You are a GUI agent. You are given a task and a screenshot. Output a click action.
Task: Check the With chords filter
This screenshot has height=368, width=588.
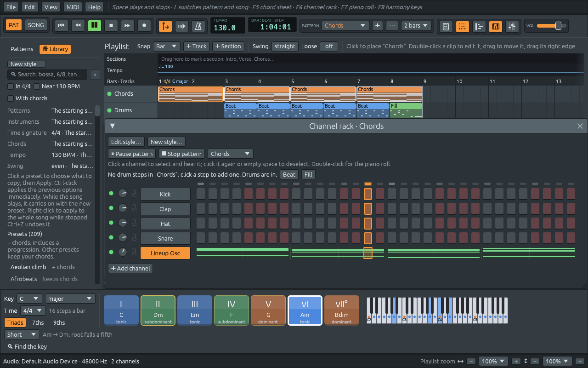(11, 98)
